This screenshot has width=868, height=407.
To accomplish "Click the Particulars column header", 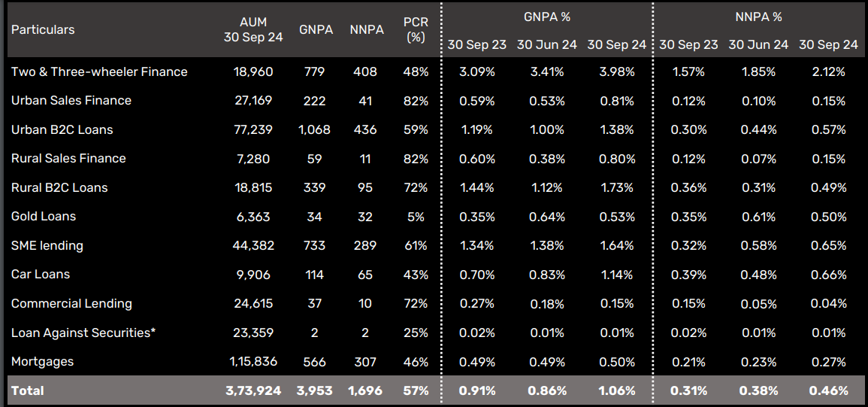I will pos(43,30).
